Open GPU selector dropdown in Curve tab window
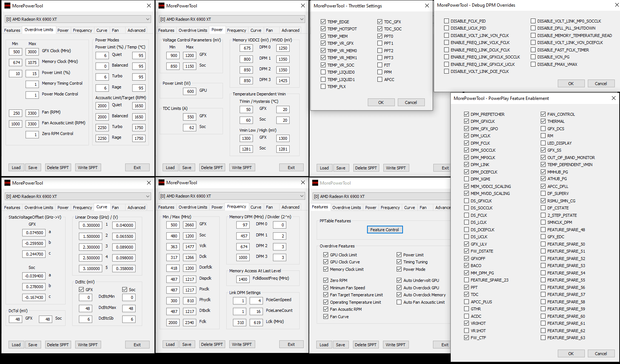The image size is (620, 364). pyautogui.click(x=78, y=196)
